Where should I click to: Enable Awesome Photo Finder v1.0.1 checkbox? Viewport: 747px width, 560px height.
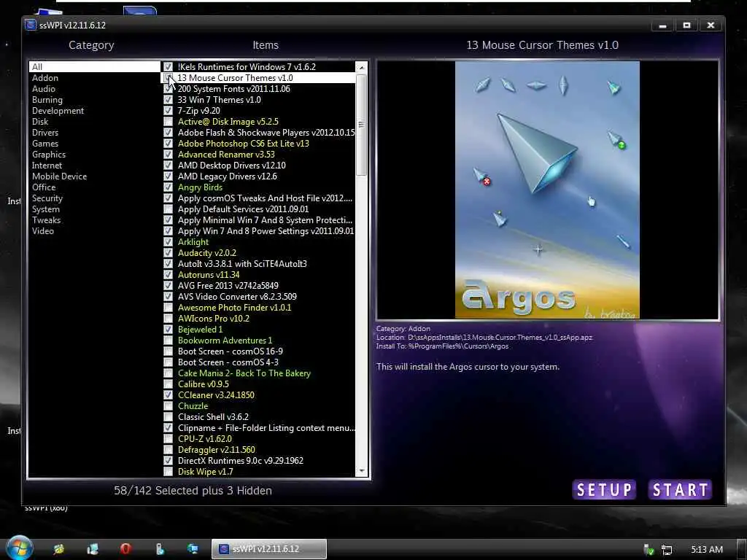(x=169, y=308)
